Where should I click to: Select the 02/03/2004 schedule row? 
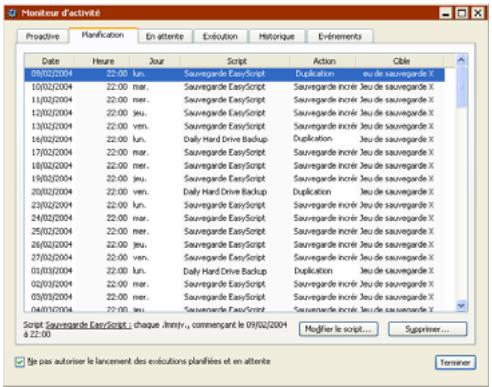(x=234, y=284)
